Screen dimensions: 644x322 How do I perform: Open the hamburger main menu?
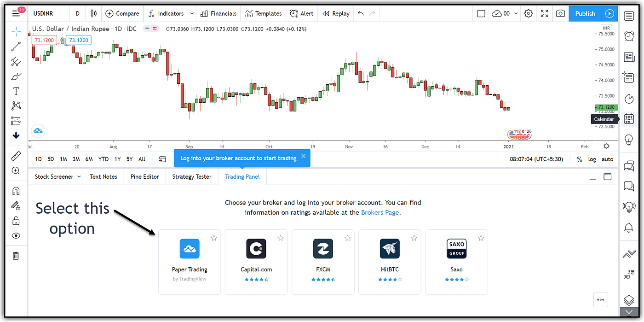tap(16, 13)
